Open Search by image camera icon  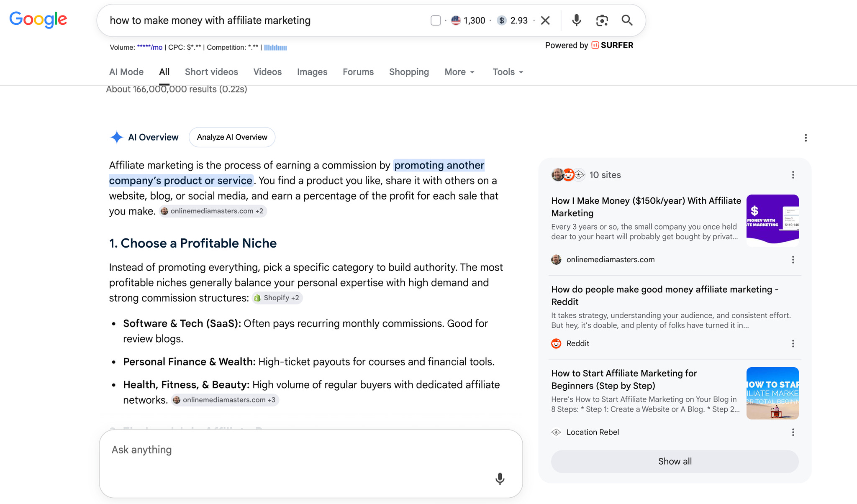pyautogui.click(x=602, y=20)
